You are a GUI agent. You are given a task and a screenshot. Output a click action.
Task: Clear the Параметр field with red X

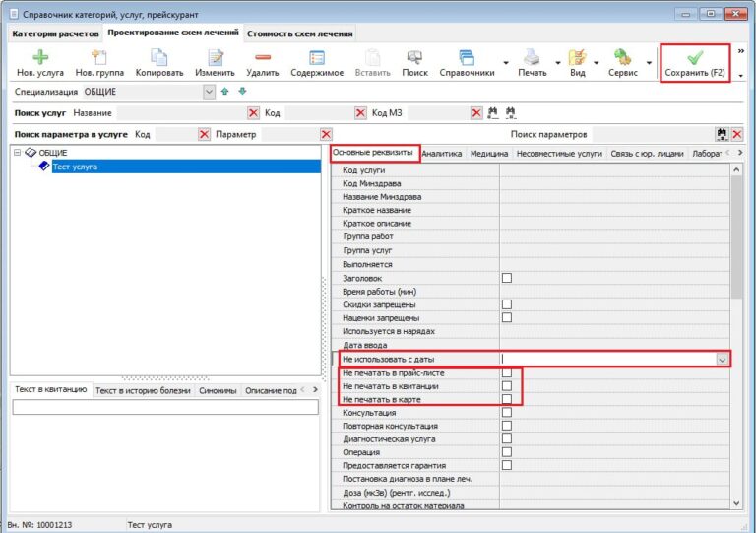(x=327, y=134)
